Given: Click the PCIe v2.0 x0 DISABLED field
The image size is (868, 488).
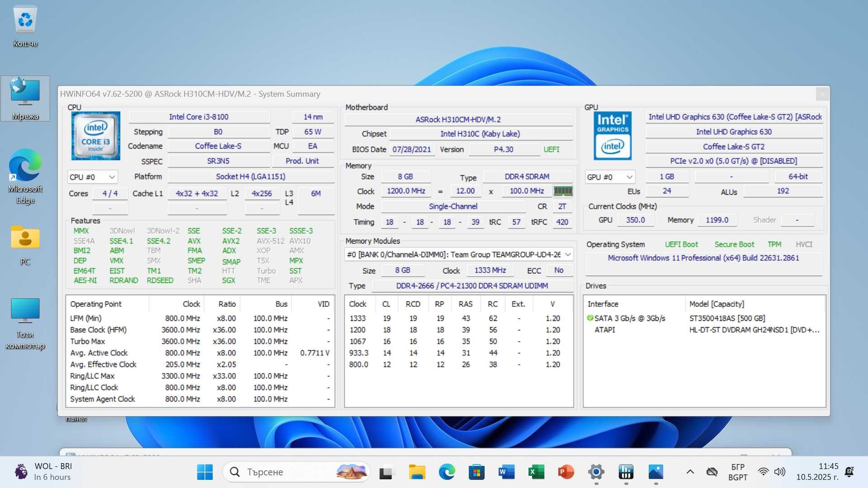Looking at the screenshot, I should (x=734, y=161).
